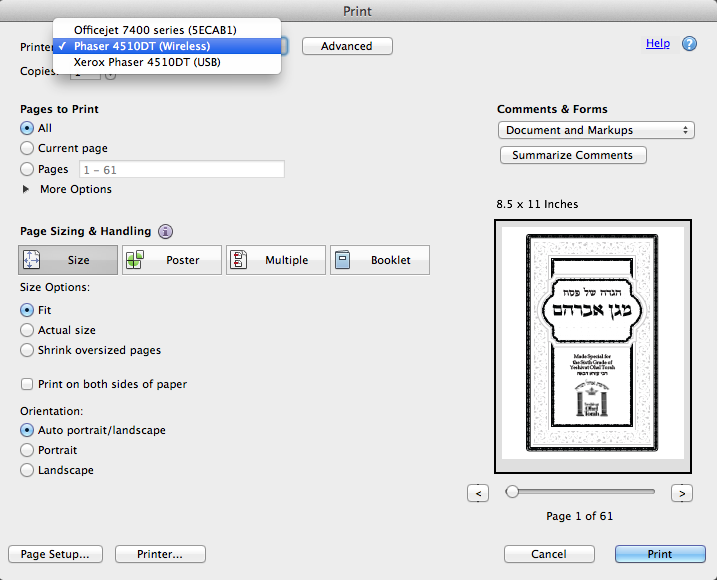Click the page preview slider handle
The height and width of the screenshot is (580, 717).
pos(512,492)
